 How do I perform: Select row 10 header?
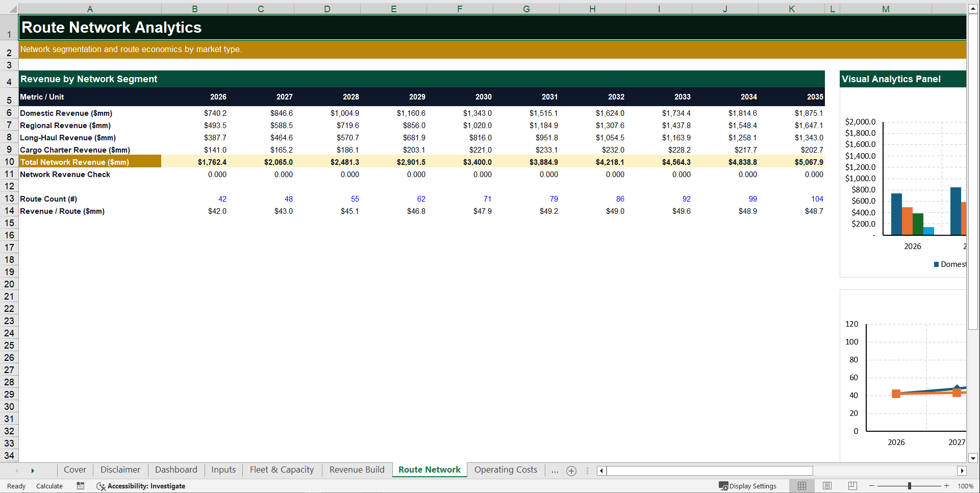[x=9, y=162]
